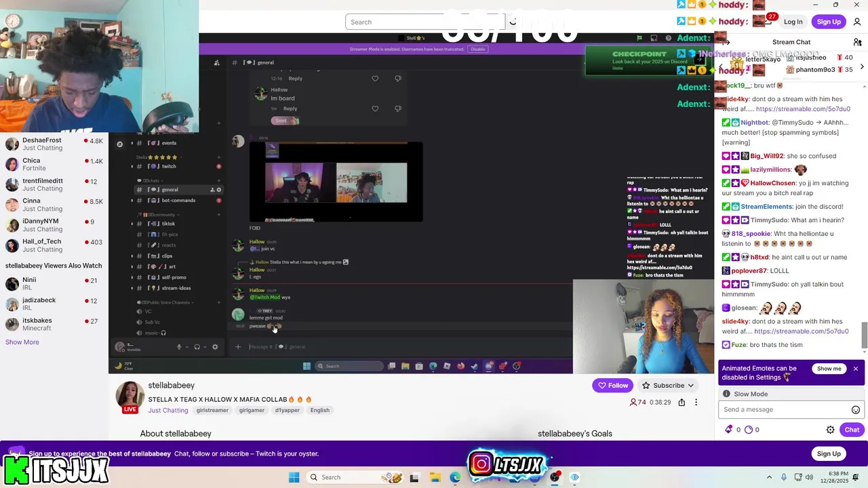Image resolution: width=868 pixels, height=488 pixels.
Task: Open itskbakes Minecraft channel in sidebar
Action: [x=54, y=325]
